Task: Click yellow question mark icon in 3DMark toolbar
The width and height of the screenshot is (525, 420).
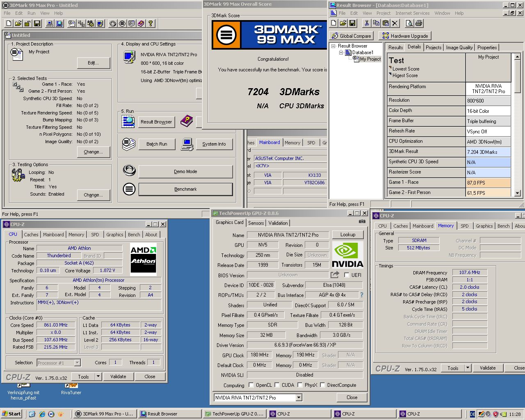Action: click(x=151, y=23)
